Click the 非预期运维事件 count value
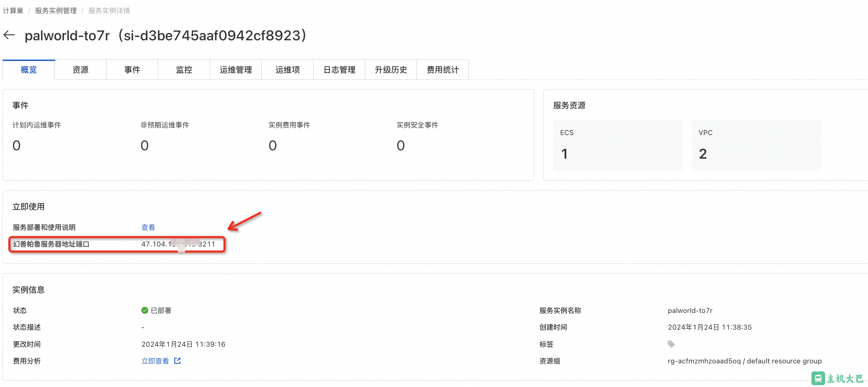 pyautogui.click(x=145, y=146)
